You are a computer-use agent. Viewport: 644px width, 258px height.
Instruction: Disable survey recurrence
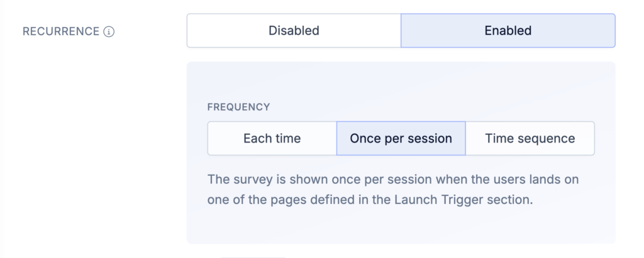click(294, 31)
